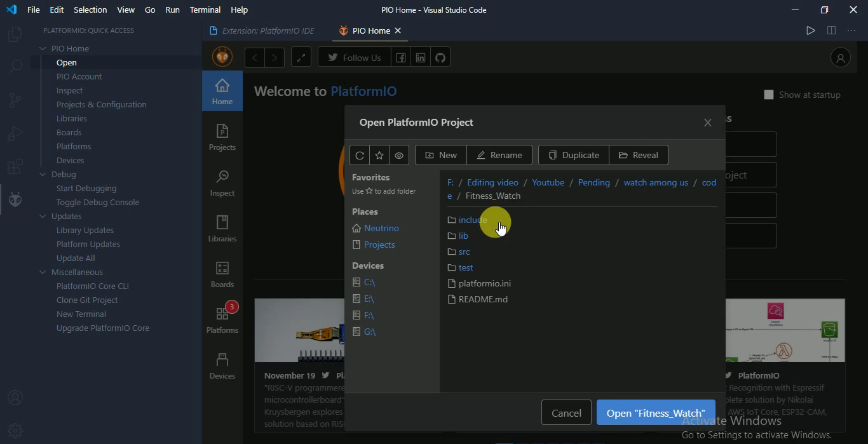This screenshot has height=444, width=868.
Task: Run the editor action play button
Action: coord(810,30)
